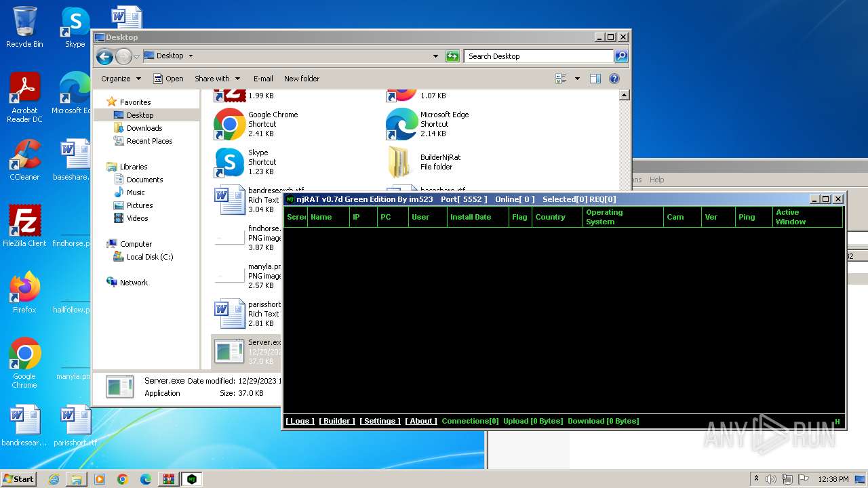Select Documents library in navigation pane
The image size is (868, 488).
[x=138, y=180]
